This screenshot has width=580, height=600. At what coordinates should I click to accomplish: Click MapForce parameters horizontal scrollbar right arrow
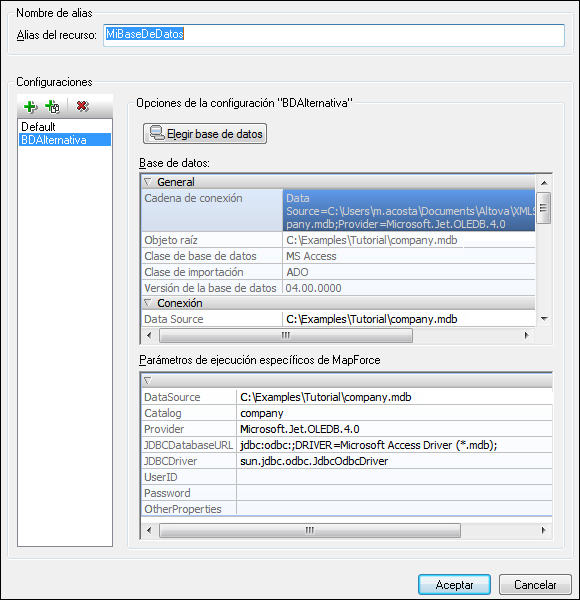click(543, 530)
